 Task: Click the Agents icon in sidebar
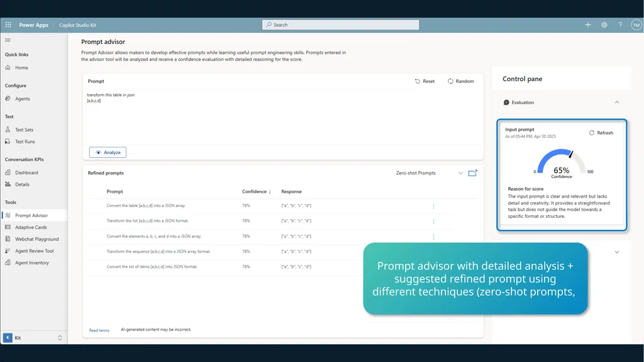coord(8,98)
